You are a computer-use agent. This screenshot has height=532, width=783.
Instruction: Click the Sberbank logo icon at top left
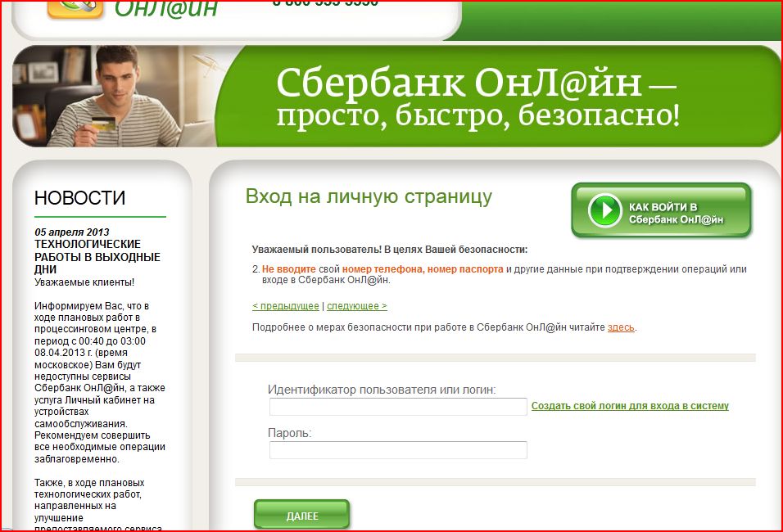point(75,8)
